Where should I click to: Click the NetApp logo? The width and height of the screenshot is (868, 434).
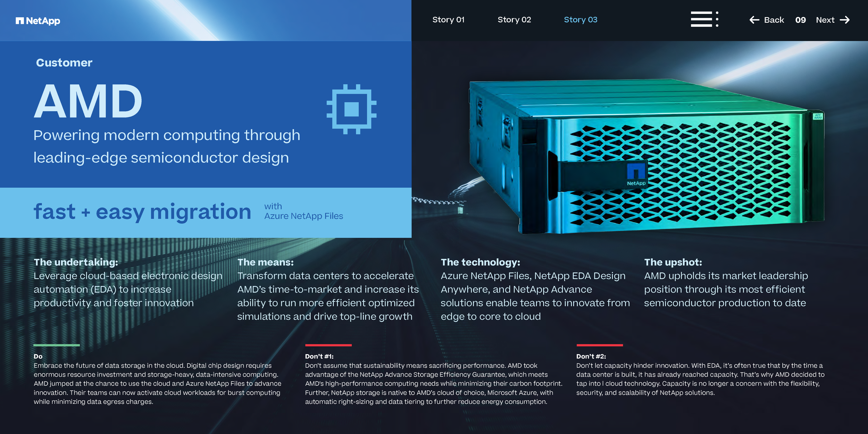click(x=38, y=21)
